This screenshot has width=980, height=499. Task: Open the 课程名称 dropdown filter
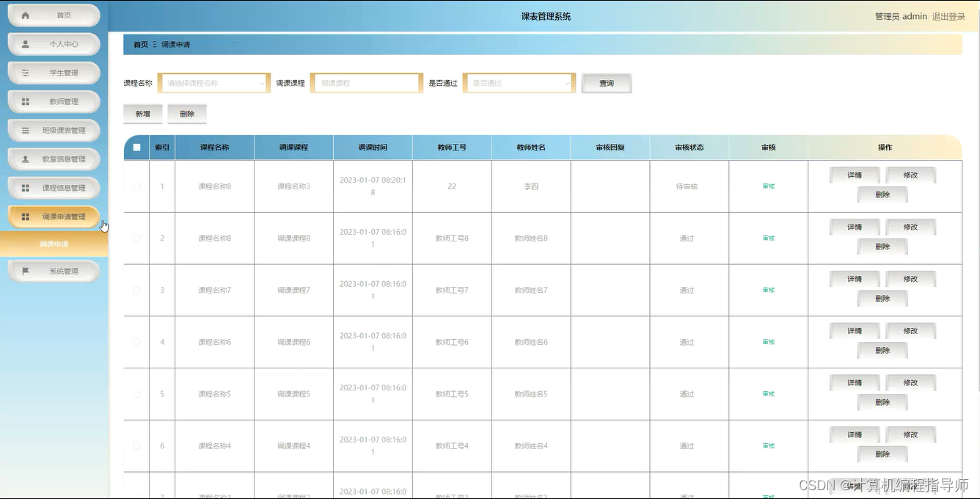[x=214, y=83]
